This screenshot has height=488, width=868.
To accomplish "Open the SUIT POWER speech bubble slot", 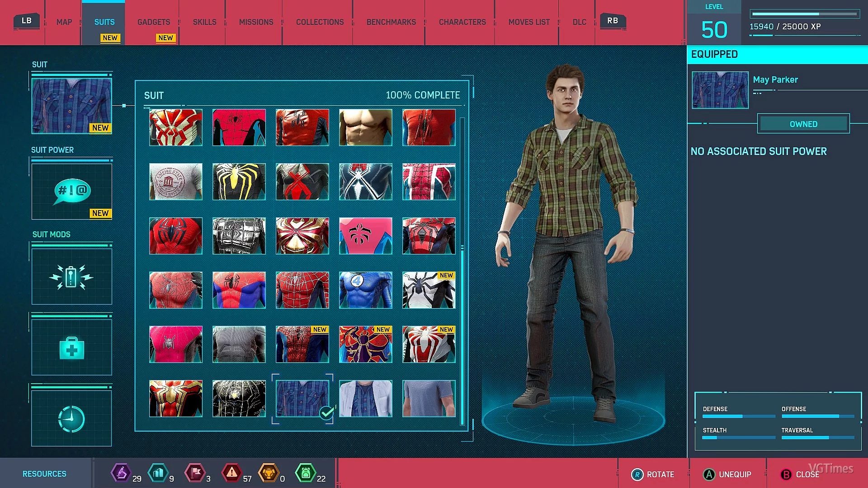I will point(71,192).
